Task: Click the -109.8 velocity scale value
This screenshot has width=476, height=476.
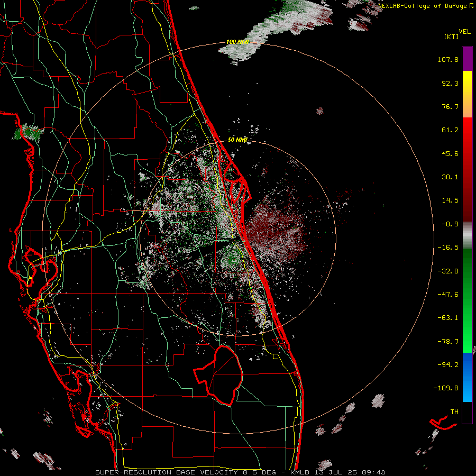Action: click(x=446, y=388)
